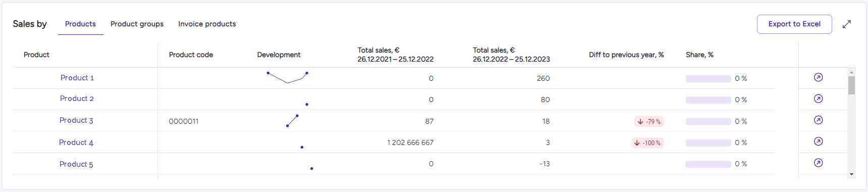Click the table's scrollbar down arrow
This screenshot has height=192, width=868.
[852, 174]
